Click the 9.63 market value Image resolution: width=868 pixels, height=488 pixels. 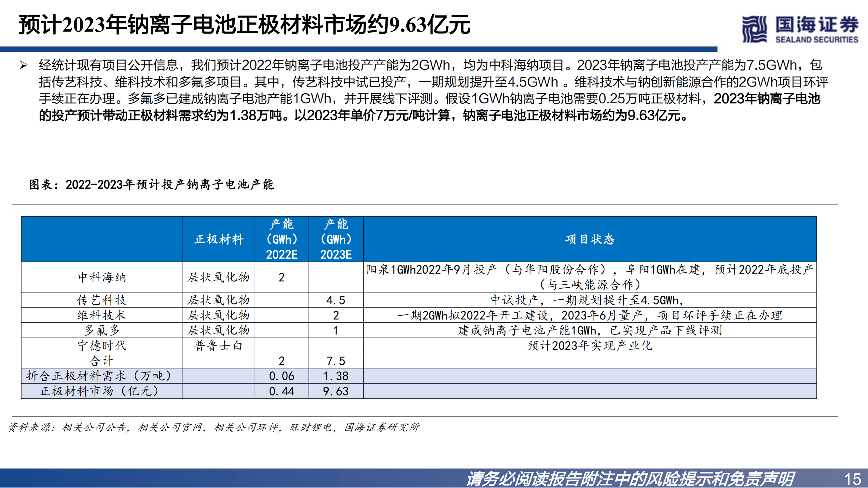coord(336,391)
